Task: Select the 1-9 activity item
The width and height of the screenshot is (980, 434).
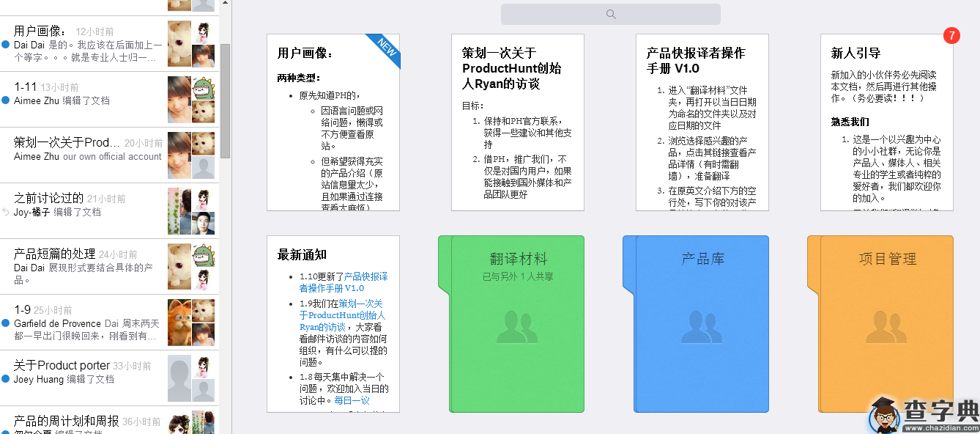Action: [x=110, y=323]
